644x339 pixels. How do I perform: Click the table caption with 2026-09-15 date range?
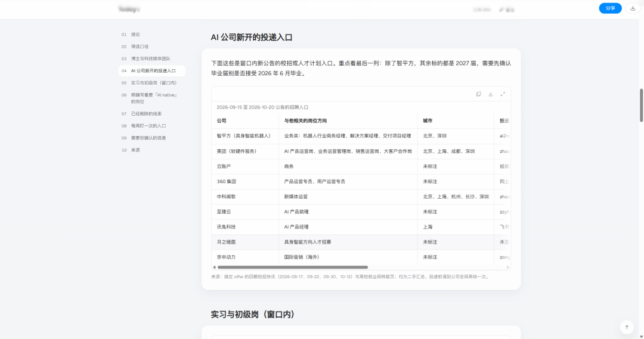(x=262, y=107)
